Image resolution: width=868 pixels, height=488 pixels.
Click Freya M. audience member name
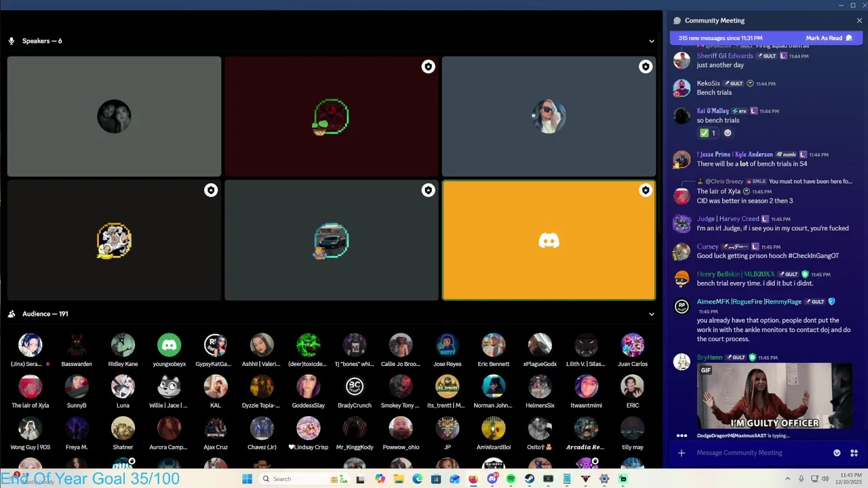coord(77,447)
